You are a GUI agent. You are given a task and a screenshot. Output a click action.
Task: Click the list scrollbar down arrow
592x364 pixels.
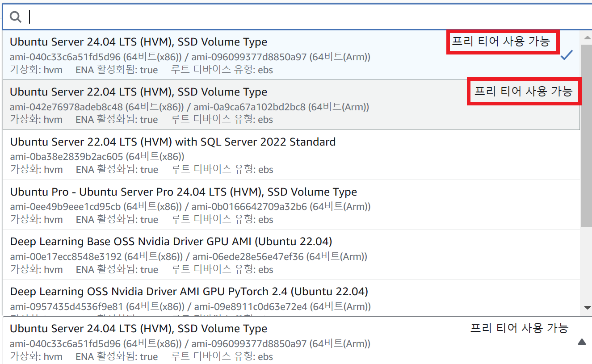[x=587, y=308]
